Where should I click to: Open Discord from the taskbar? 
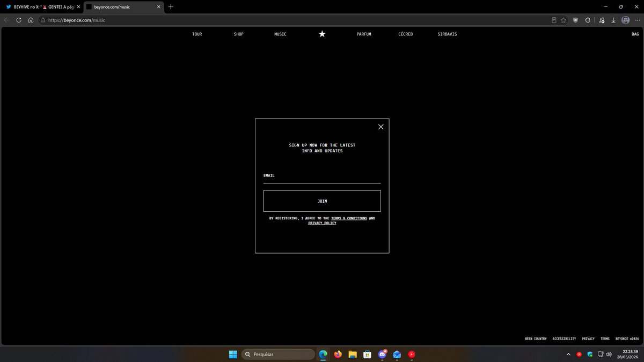point(382,354)
